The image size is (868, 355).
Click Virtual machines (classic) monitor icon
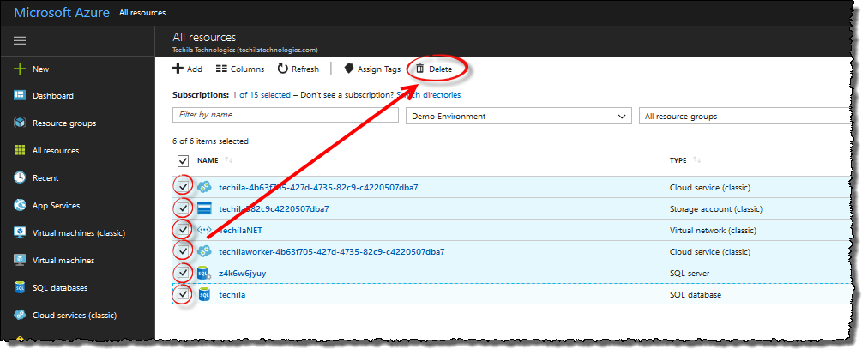20,232
